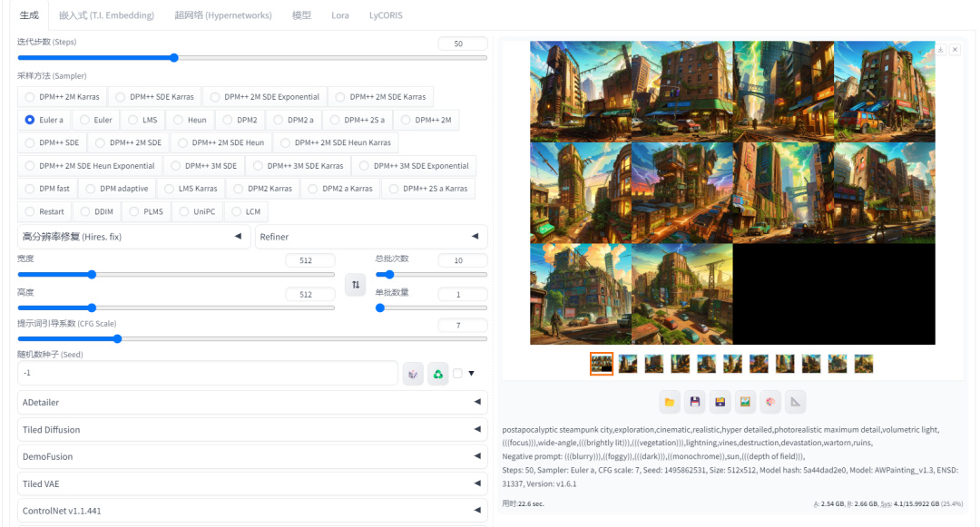Click the 宽度 value box showing 512
Screen dimensions: 980x527
pos(309,260)
